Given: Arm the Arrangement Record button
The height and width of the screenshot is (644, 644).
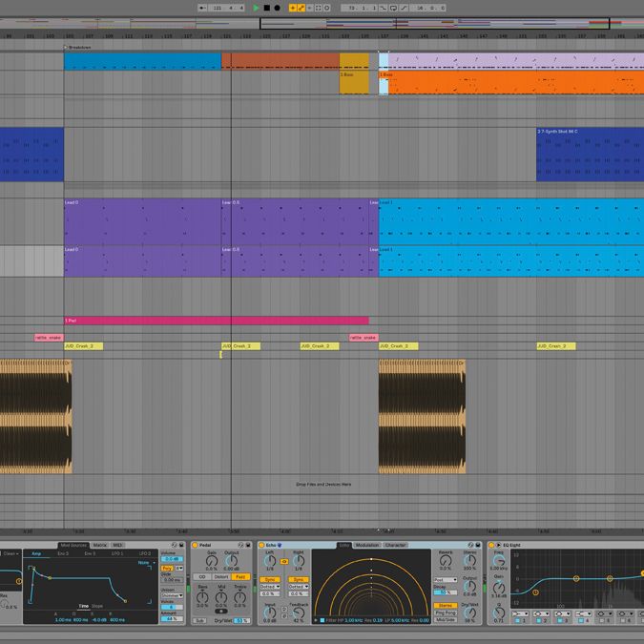Looking at the screenshot, I should [278, 8].
